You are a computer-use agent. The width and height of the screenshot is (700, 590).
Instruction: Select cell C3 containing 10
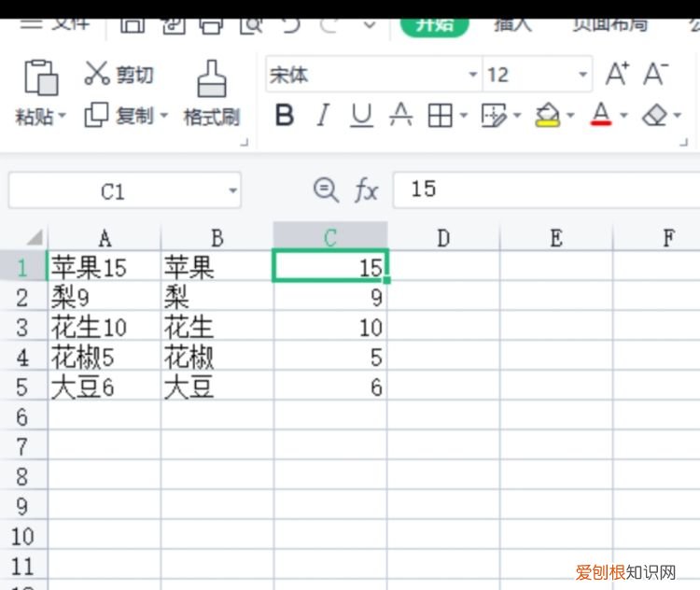point(330,327)
